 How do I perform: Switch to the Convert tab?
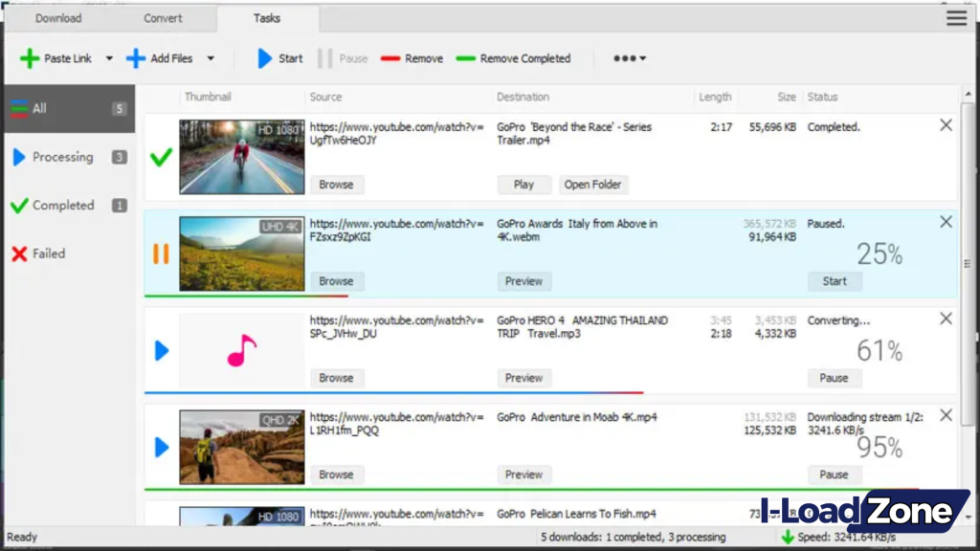tap(163, 17)
